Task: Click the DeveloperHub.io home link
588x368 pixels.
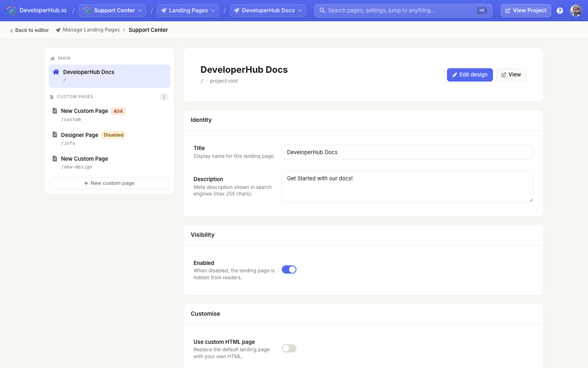Action: click(x=37, y=11)
